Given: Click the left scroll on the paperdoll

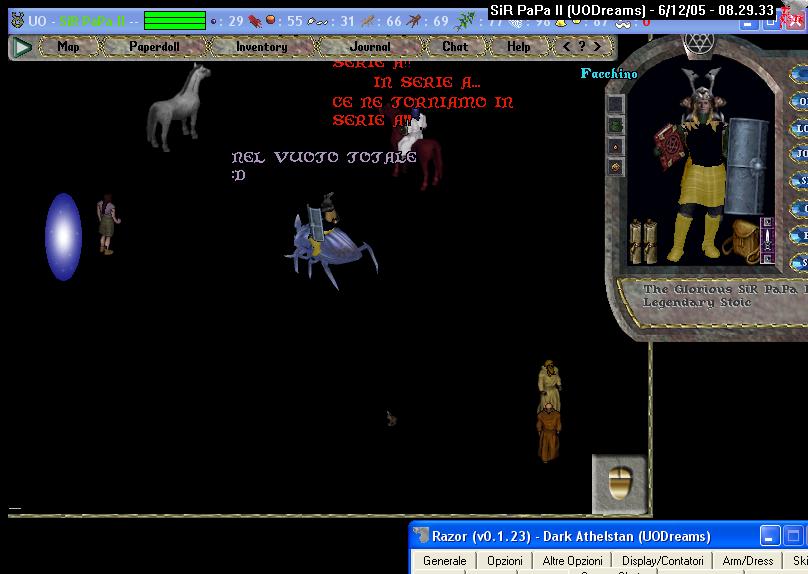Looking at the screenshot, I should (x=636, y=241).
